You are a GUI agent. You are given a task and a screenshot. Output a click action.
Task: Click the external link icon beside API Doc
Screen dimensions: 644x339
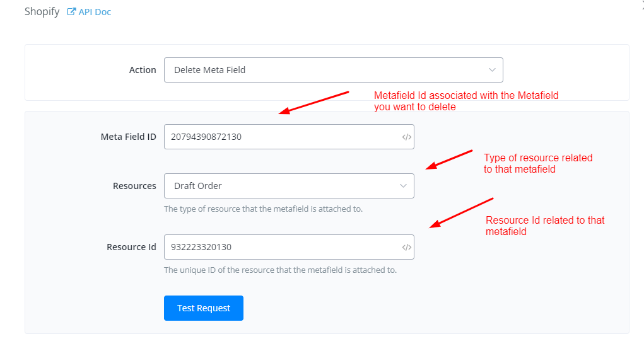[x=71, y=12]
